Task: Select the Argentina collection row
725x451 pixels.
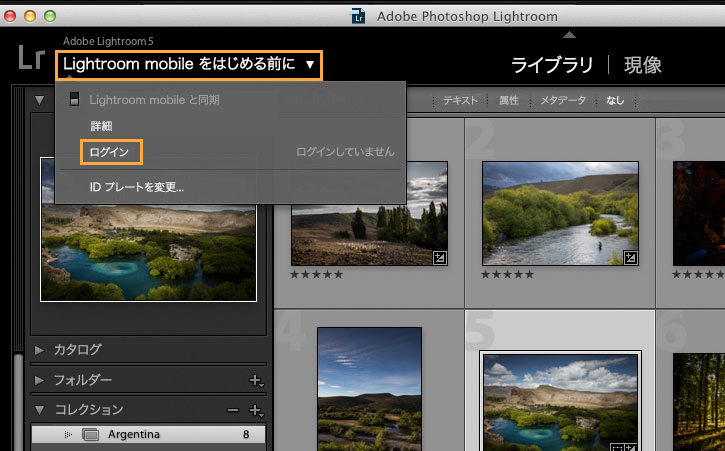Action: [148, 434]
